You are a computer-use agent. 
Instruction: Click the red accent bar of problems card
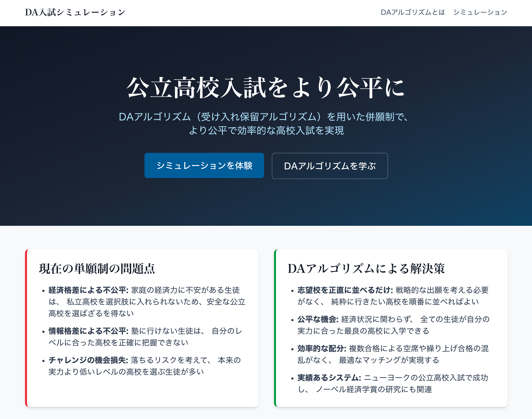(x=26, y=328)
